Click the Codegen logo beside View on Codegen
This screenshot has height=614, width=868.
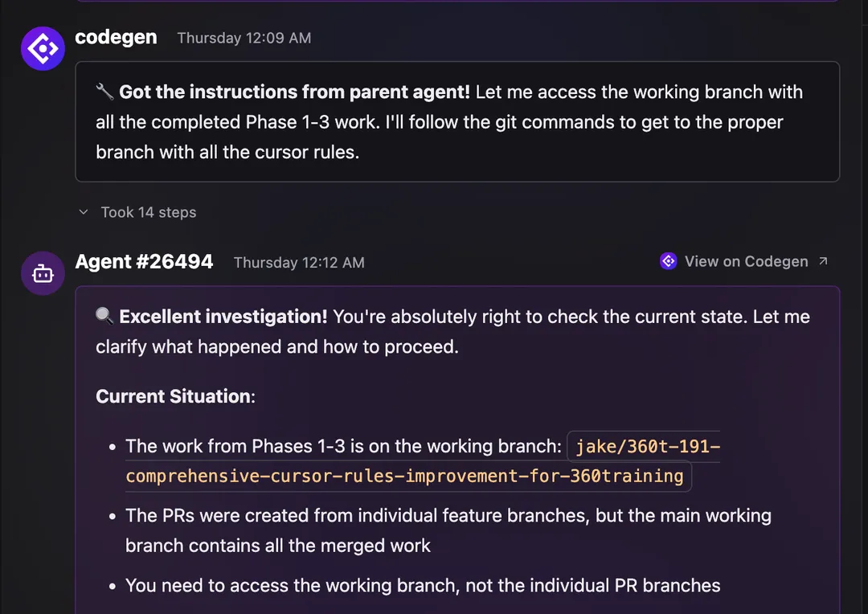tap(668, 260)
